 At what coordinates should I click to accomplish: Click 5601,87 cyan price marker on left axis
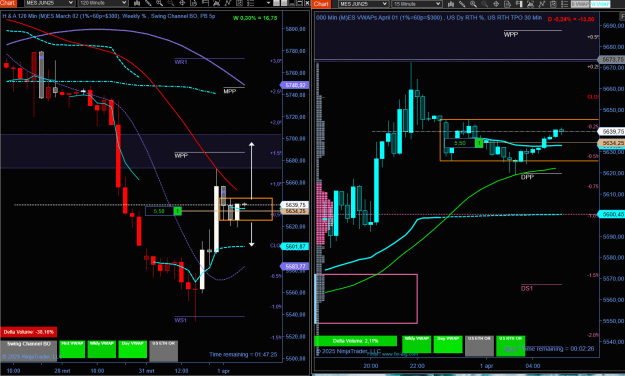pyautogui.click(x=294, y=246)
